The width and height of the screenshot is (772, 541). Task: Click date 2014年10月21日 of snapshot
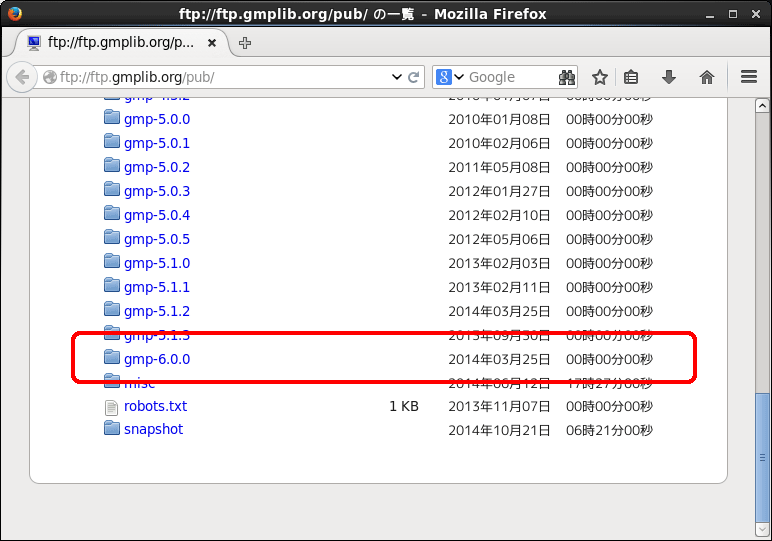[499, 430]
